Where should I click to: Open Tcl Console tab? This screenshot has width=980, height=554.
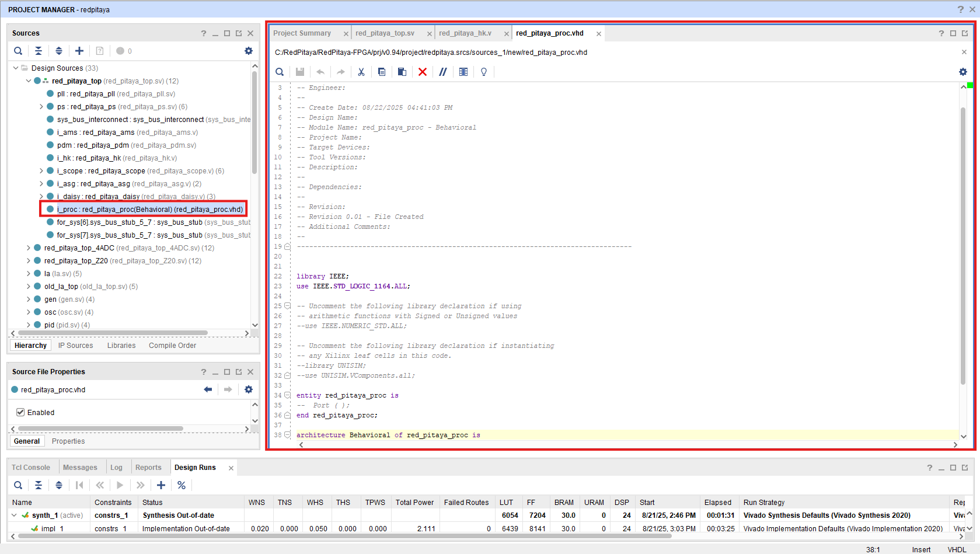pyautogui.click(x=31, y=468)
